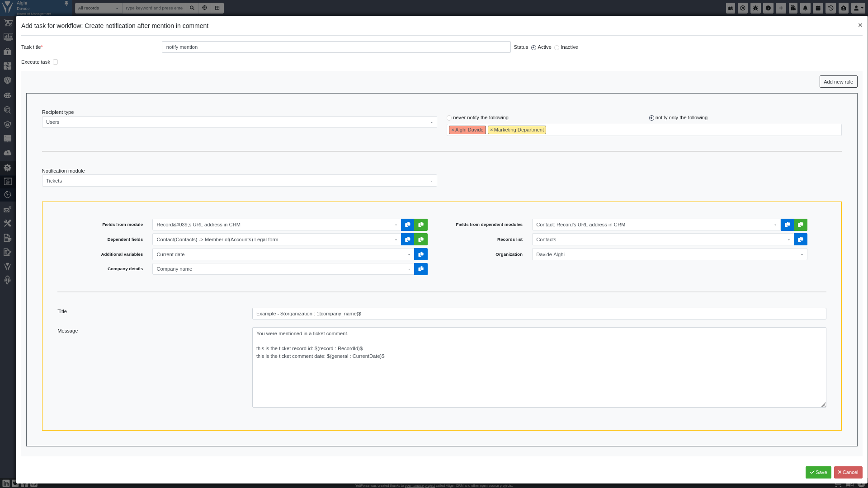Image resolution: width=868 pixels, height=488 pixels.
Task: Open the Additional variables Current date dropdown
Action: pyautogui.click(x=283, y=254)
